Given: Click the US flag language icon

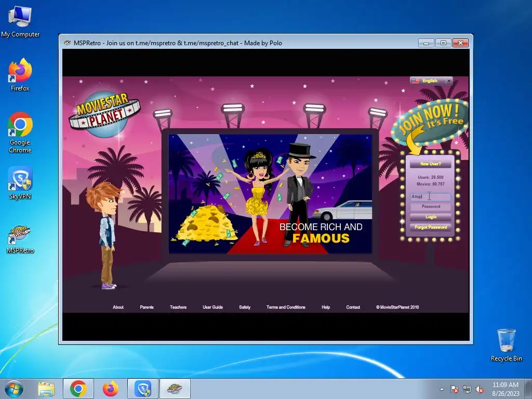Looking at the screenshot, I should [x=415, y=81].
